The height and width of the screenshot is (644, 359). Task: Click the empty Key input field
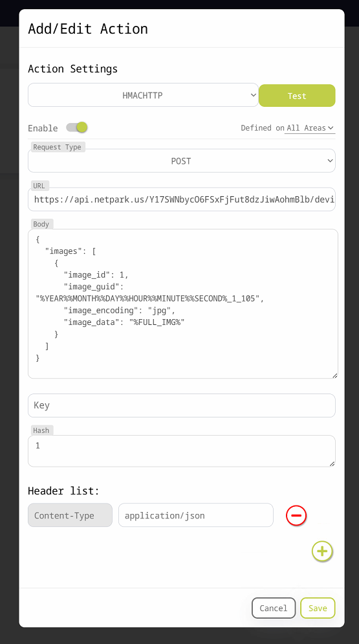[x=181, y=405]
